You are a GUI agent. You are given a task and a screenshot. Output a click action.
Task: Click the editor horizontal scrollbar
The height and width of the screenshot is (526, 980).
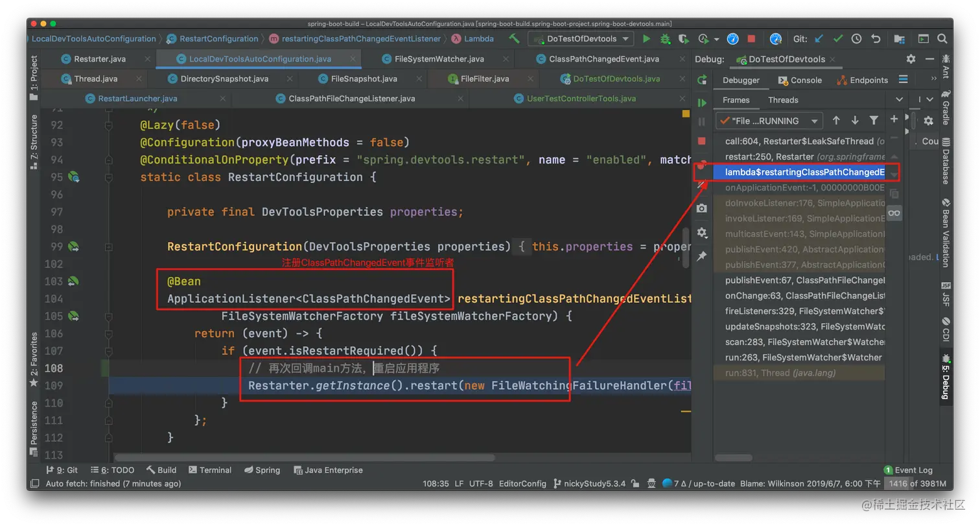304,457
